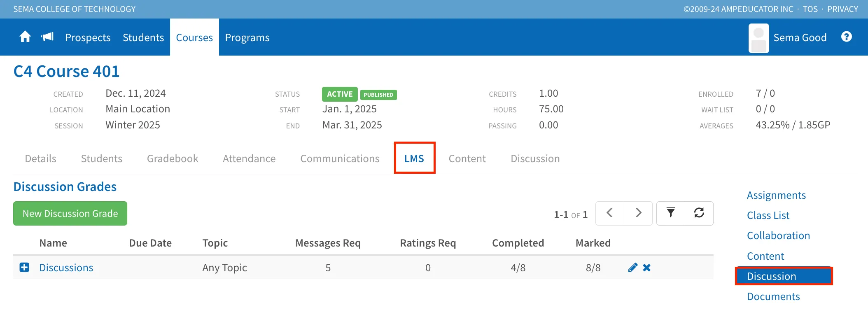The width and height of the screenshot is (868, 312).
Task: Click the New Discussion Grade button
Action: click(70, 213)
